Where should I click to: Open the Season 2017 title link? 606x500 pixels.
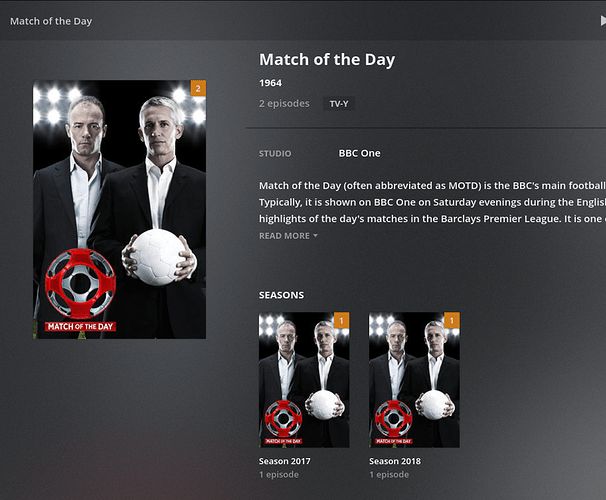(x=284, y=461)
